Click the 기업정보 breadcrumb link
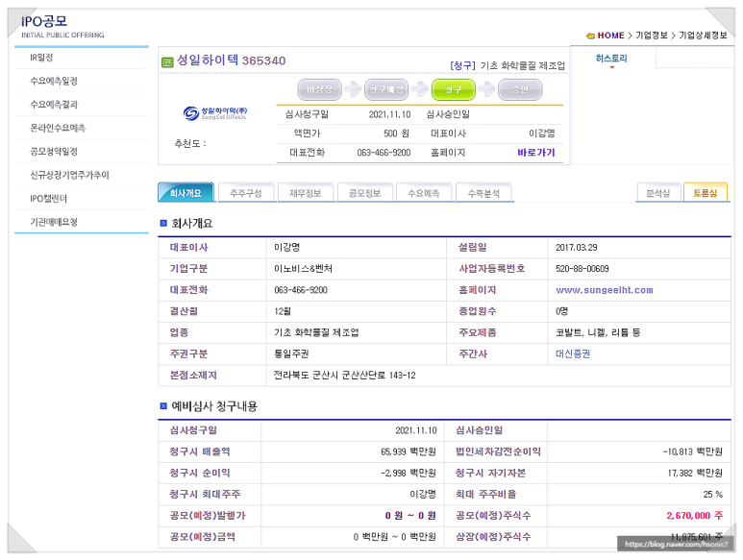This screenshot has height=560, width=743. pos(652,36)
